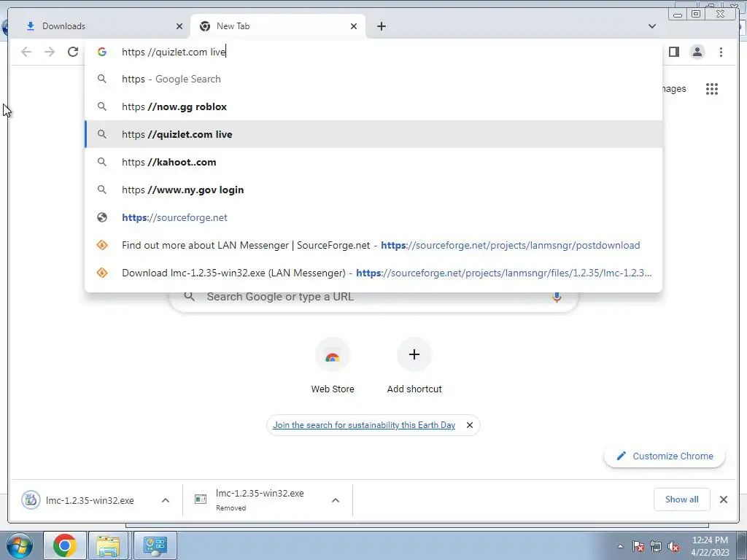The height and width of the screenshot is (560, 747).
Task: Open the Web Store shortcut
Action: pos(333,366)
